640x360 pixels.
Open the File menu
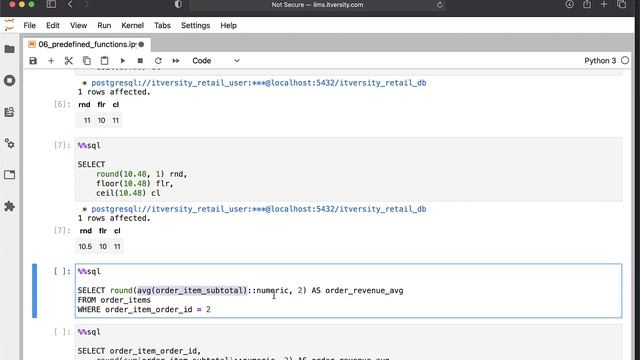tap(29, 25)
